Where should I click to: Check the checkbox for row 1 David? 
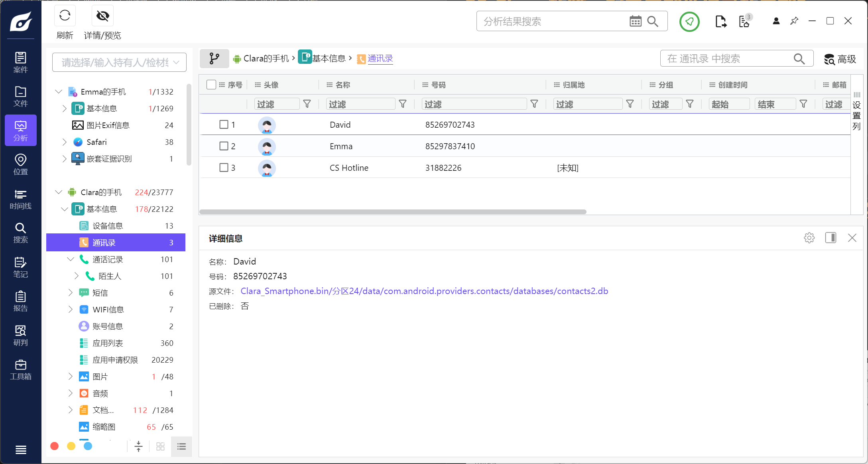tap(224, 124)
